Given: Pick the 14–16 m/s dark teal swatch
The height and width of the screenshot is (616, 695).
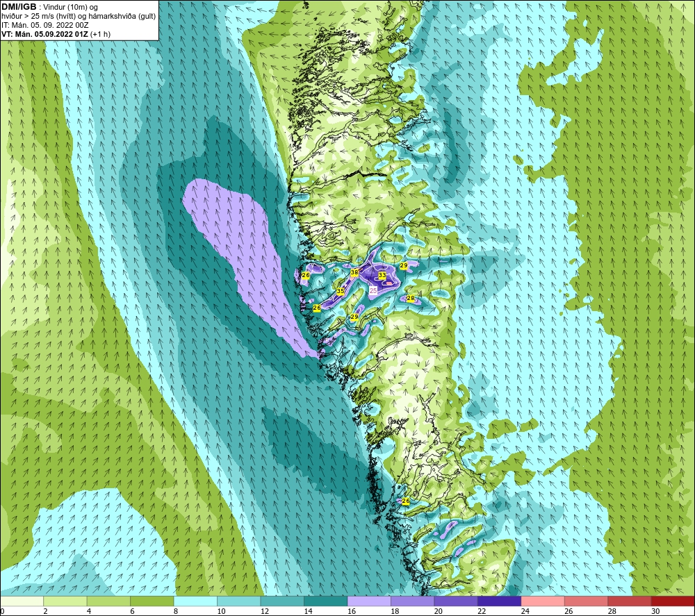Looking at the screenshot, I should pyautogui.click(x=326, y=601).
